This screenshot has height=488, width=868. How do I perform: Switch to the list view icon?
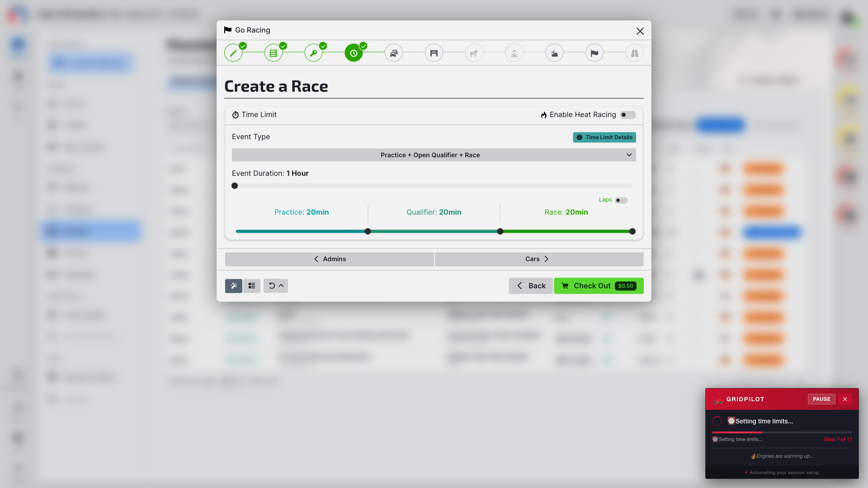[252, 286]
